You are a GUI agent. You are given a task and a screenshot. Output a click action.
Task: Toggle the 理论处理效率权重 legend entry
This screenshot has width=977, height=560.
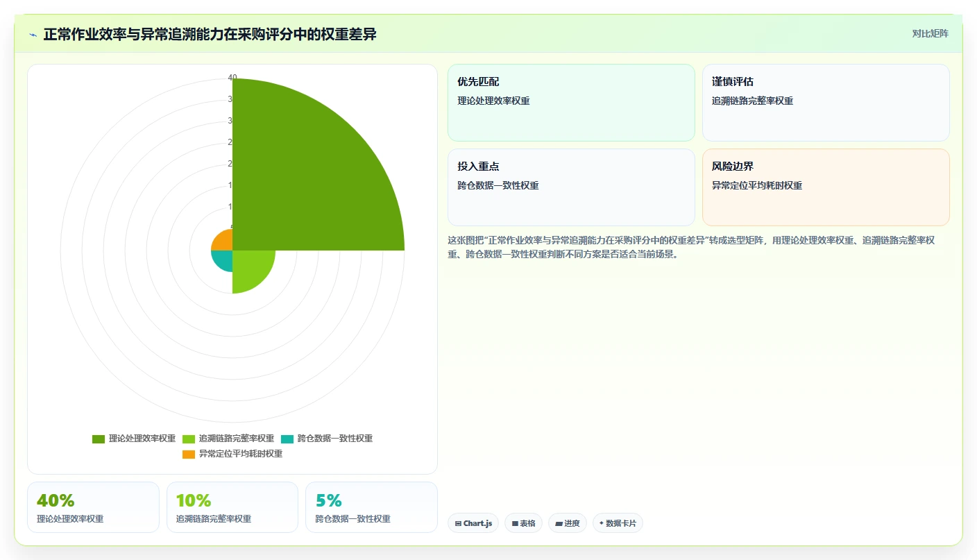click(134, 439)
